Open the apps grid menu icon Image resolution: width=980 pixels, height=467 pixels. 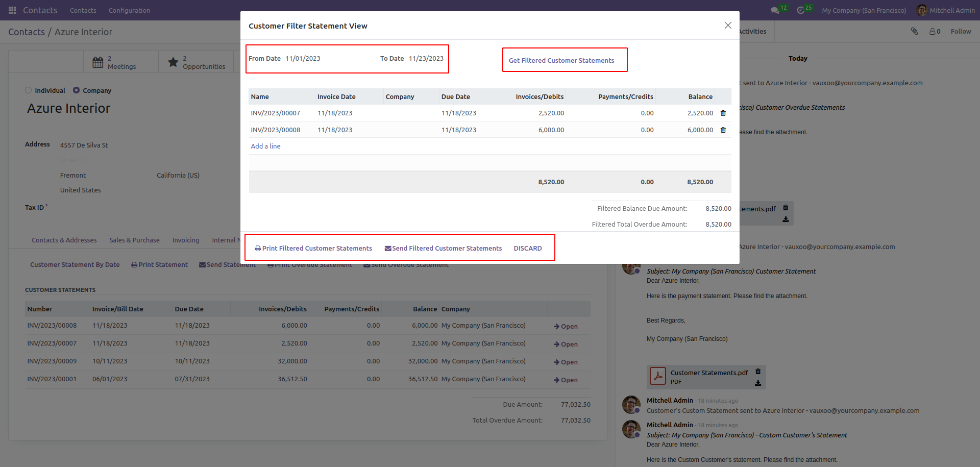point(12,10)
